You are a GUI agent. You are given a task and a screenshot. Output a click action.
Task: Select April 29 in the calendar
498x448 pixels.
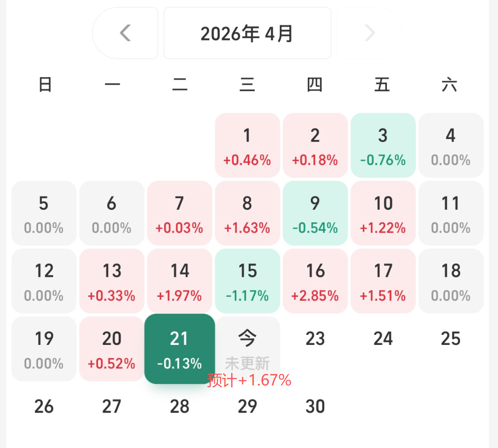[x=247, y=406]
